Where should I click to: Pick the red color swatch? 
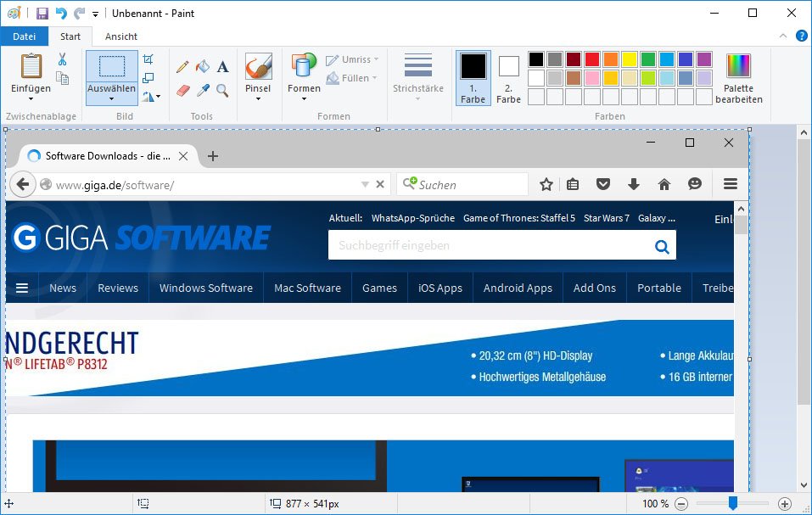[592, 59]
